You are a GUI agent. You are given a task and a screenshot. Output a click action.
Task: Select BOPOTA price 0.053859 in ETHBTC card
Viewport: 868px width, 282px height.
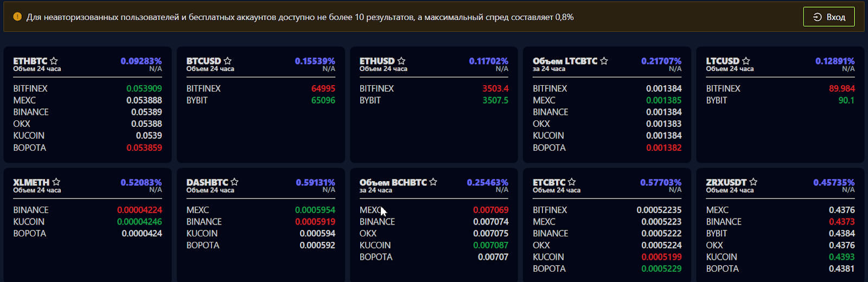(144, 148)
